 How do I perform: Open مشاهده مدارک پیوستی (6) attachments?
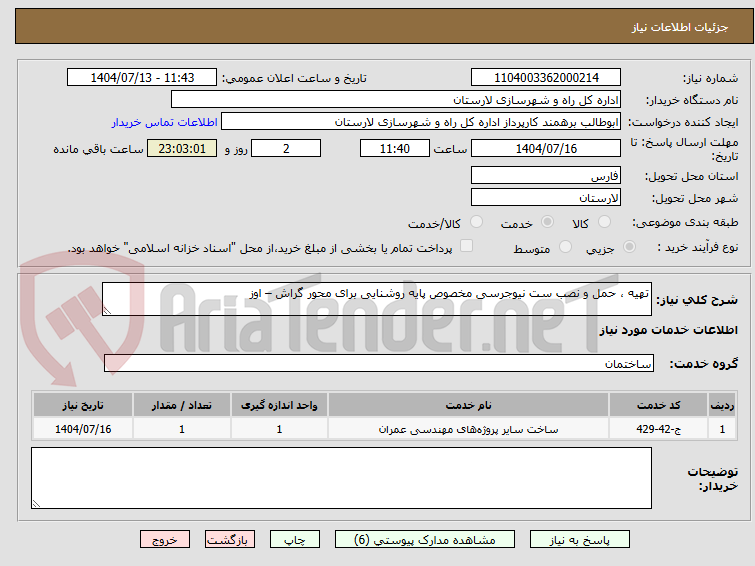pyautogui.click(x=425, y=540)
